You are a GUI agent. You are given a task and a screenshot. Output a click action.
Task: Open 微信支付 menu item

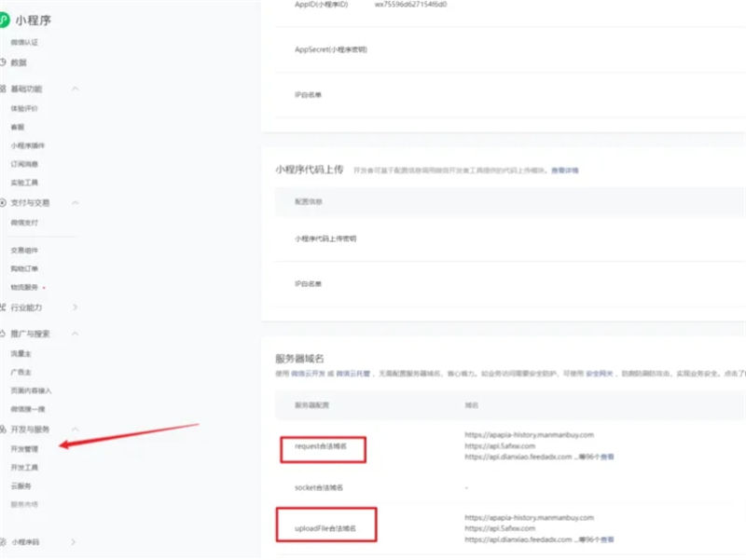24,223
